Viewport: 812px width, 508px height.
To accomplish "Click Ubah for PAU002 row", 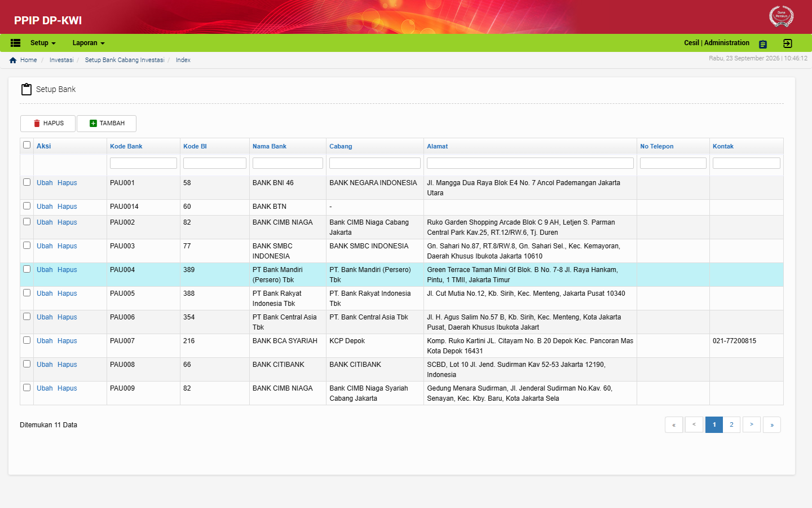I will pos(45,222).
